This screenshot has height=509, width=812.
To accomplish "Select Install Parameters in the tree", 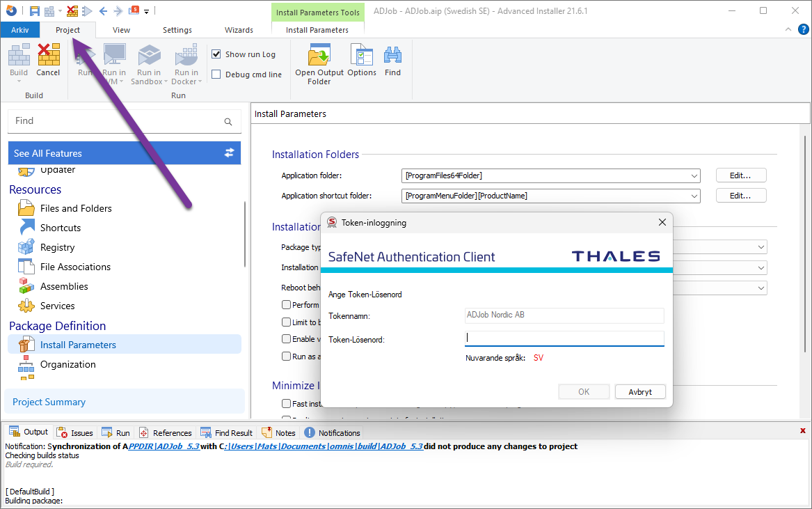I will point(125,345).
